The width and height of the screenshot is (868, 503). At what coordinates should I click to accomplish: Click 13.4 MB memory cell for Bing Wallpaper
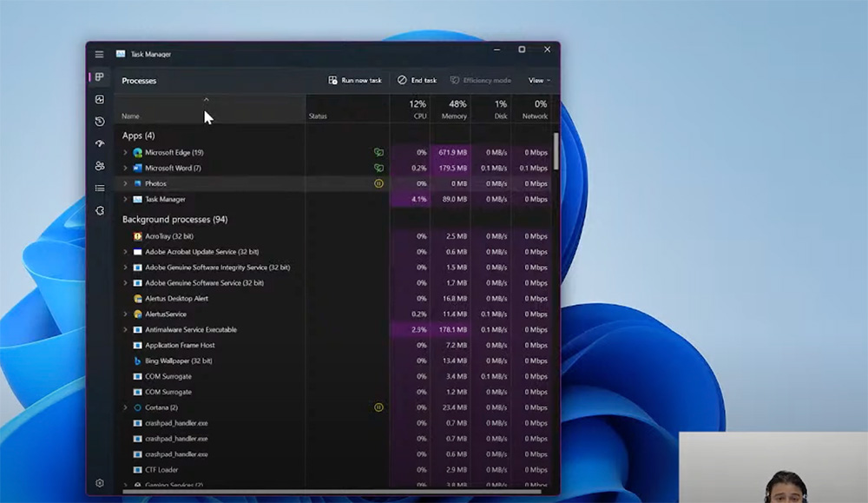point(450,361)
